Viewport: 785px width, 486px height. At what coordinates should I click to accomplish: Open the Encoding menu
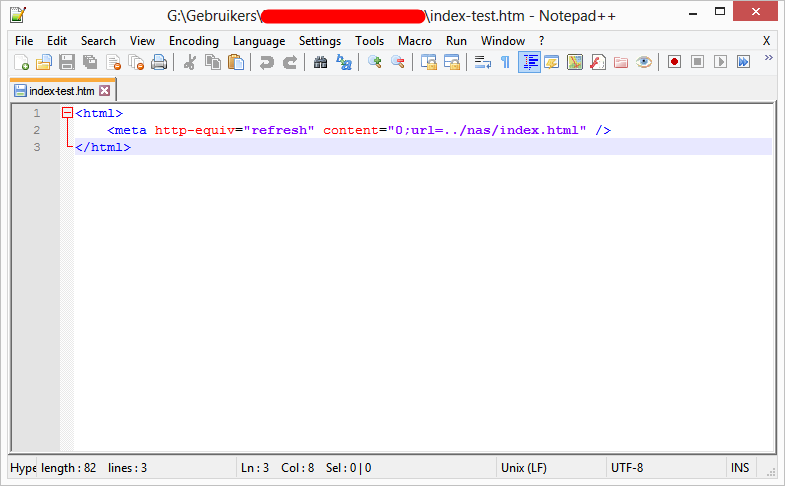193,41
